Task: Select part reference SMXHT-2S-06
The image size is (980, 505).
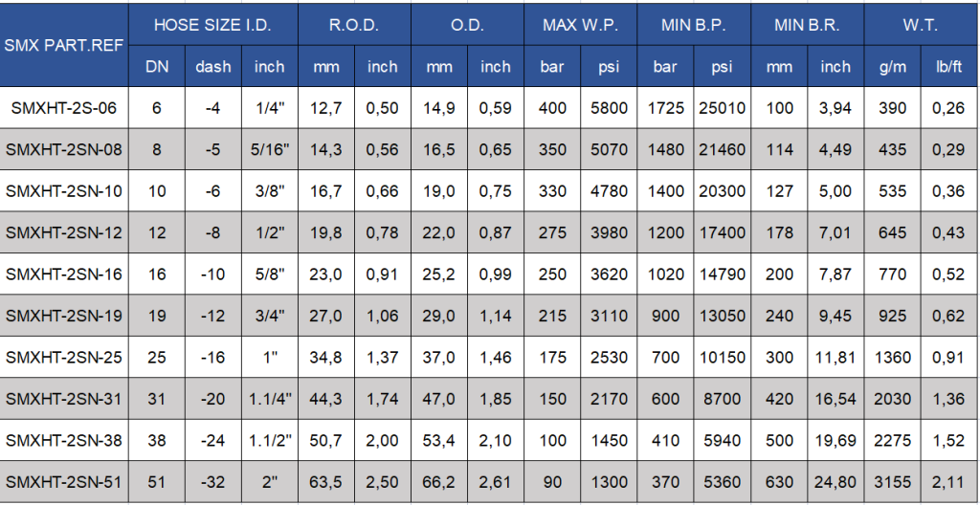Action: point(64,108)
